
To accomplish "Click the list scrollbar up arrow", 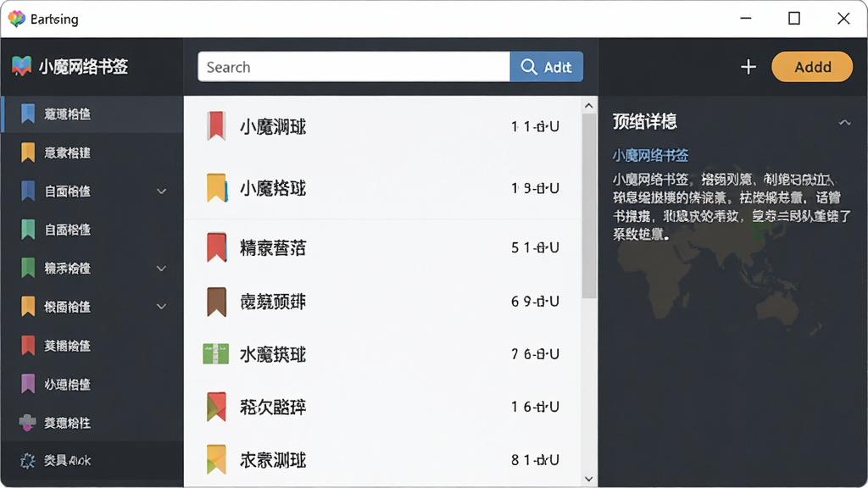I will pyautogui.click(x=589, y=106).
